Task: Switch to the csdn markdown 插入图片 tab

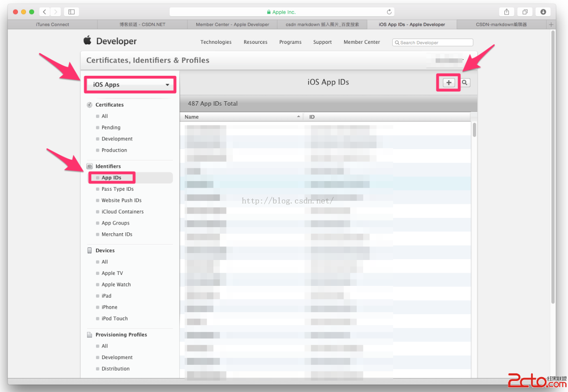Action: [322, 25]
